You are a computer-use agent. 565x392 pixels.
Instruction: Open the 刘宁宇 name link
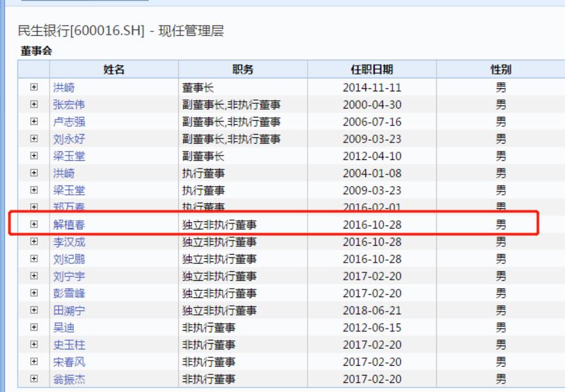(x=69, y=276)
